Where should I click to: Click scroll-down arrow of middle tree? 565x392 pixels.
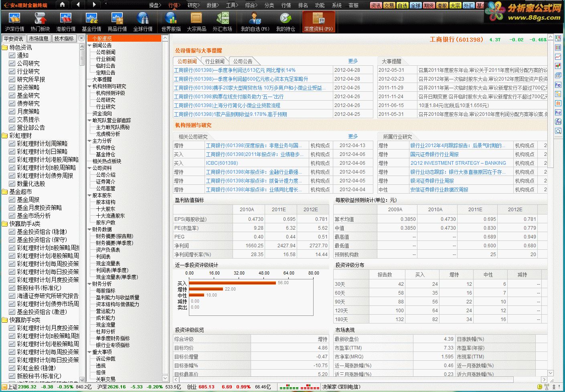[x=165, y=378]
